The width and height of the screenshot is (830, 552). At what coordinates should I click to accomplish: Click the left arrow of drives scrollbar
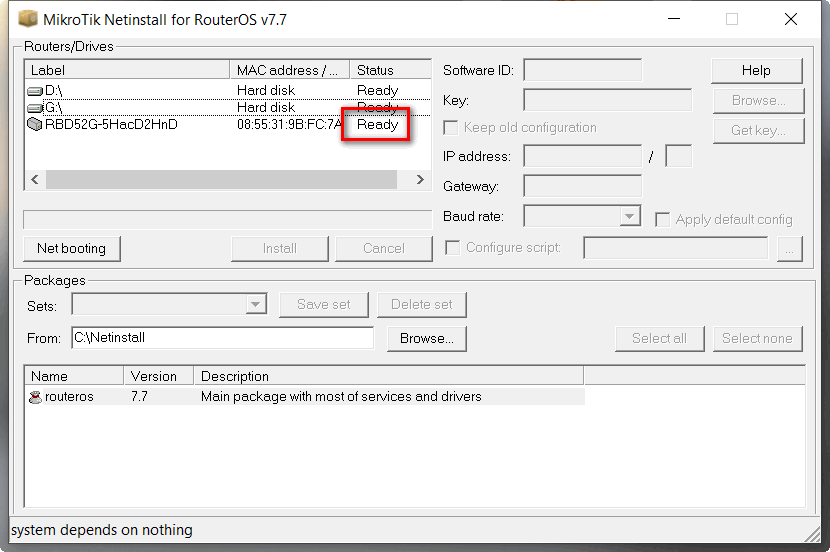(35, 179)
